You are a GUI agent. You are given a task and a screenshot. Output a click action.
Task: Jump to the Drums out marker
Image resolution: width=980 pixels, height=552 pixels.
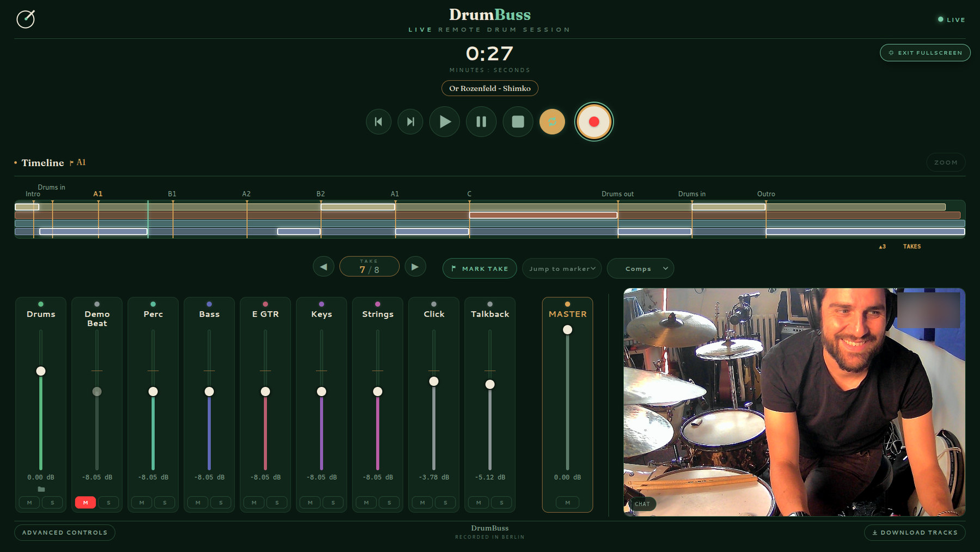pyautogui.click(x=617, y=194)
